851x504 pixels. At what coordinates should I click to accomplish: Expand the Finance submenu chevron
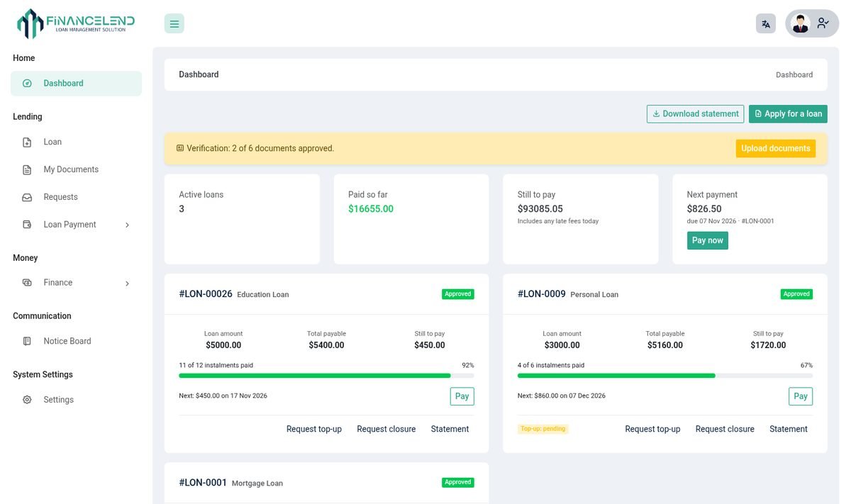click(x=127, y=283)
